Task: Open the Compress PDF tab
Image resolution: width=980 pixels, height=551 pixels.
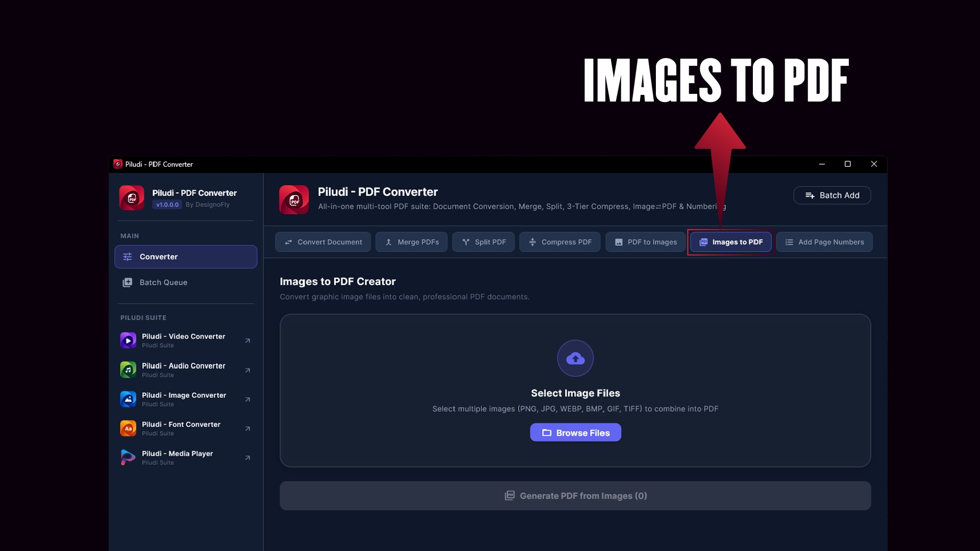Action: (x=560, y=242)
